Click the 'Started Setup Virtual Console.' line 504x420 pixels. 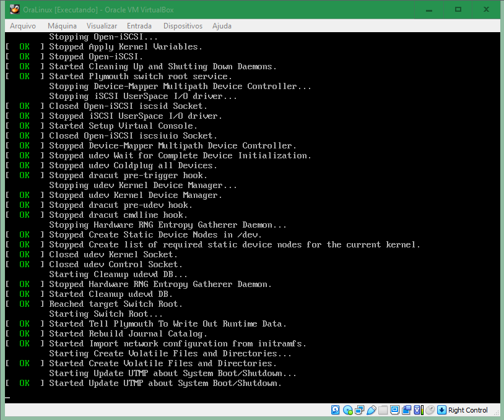pos(123,126)
